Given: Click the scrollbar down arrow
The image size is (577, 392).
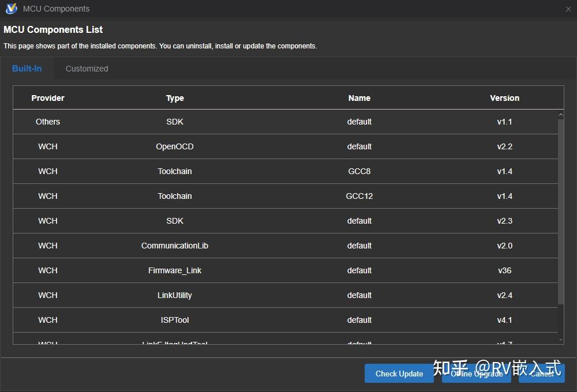Looking at the screenshot, I should (560, 339).
